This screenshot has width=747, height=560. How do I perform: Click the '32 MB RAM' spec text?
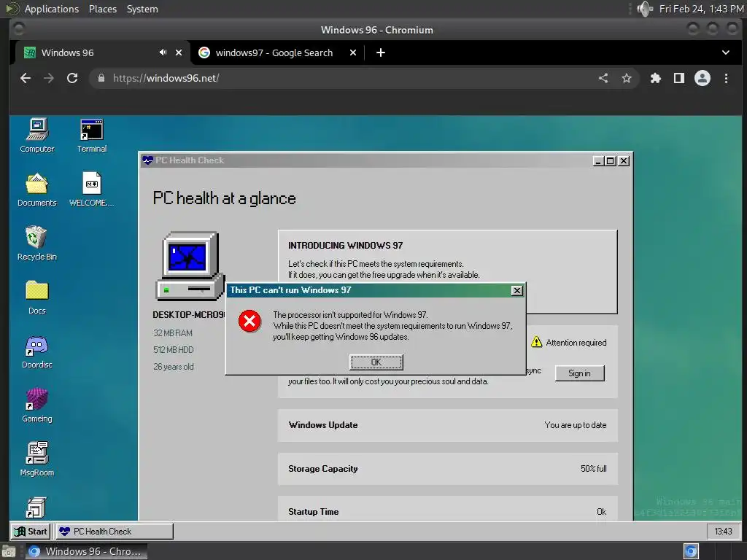click(x=173, y=333)
